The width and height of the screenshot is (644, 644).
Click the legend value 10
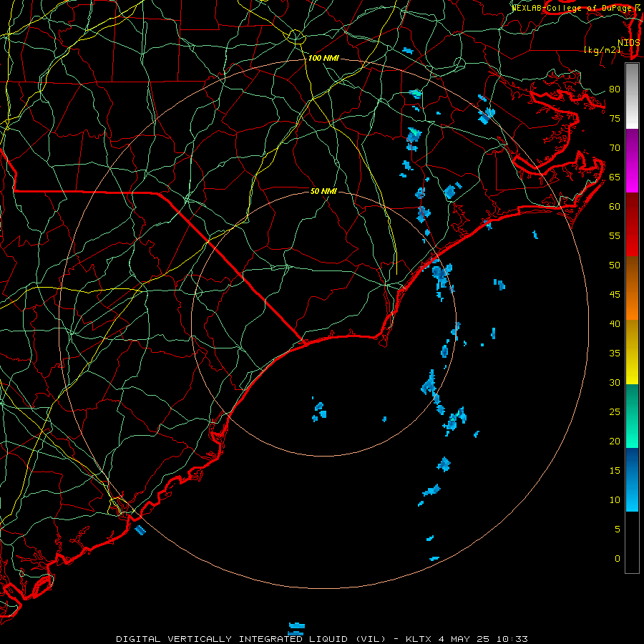point(615,500)
